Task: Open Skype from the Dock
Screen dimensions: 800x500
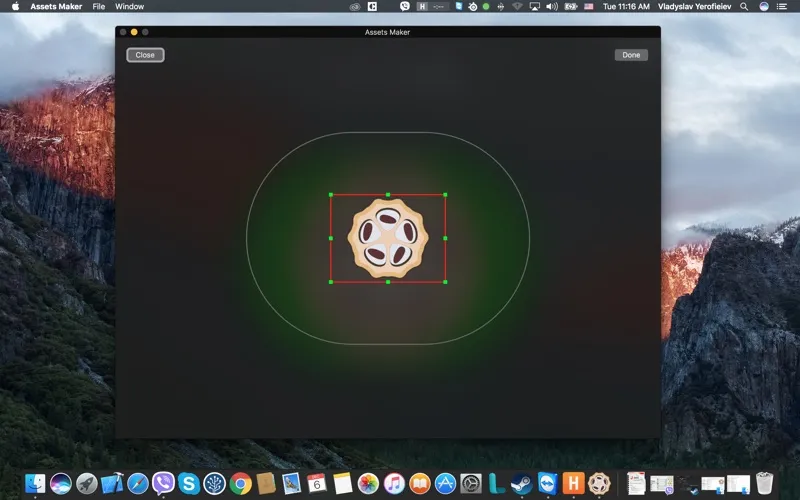Action: 188,484
